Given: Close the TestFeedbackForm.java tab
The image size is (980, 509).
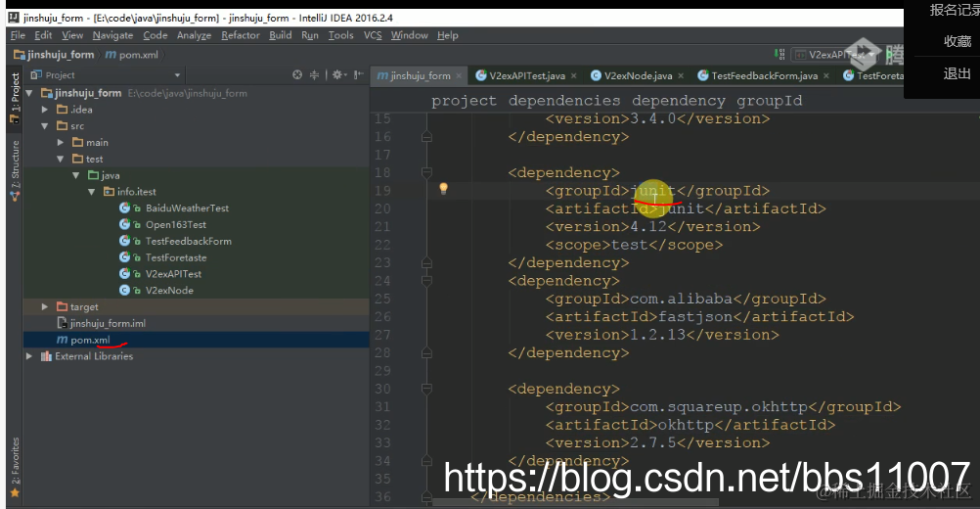Looking at the screenshot, I should [826, 75].
